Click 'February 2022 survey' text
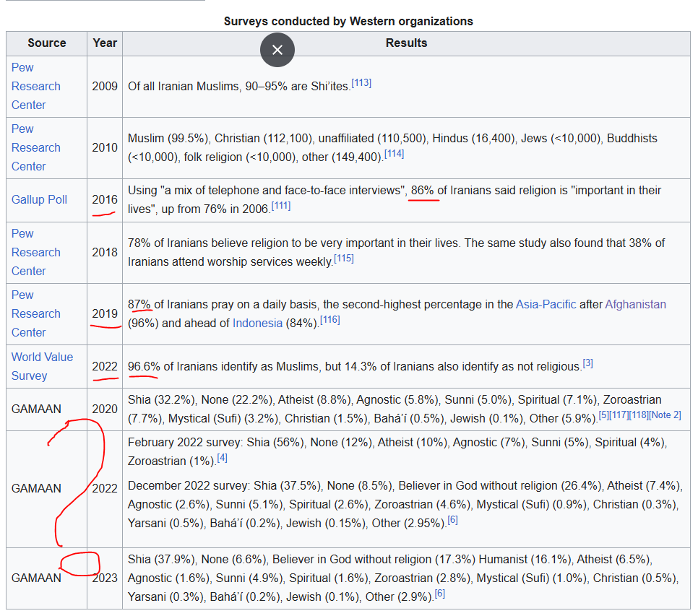The image size is (698, 616). (184, 443)
